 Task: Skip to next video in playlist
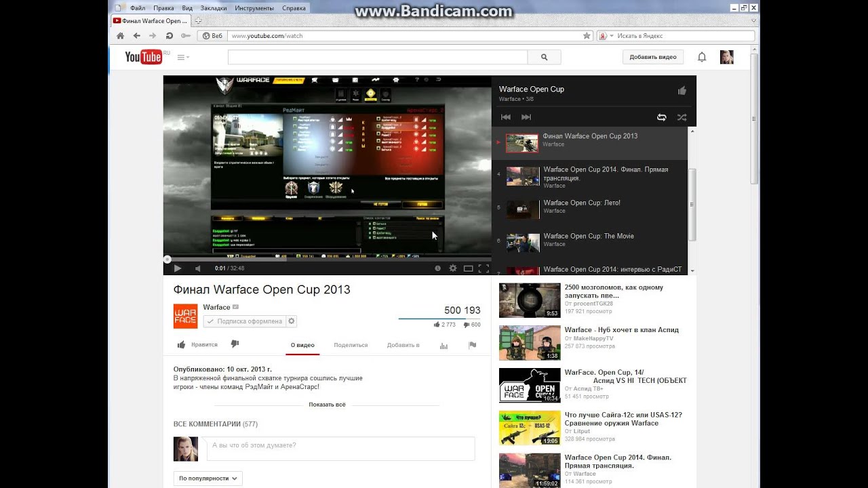tap(526, 117)
